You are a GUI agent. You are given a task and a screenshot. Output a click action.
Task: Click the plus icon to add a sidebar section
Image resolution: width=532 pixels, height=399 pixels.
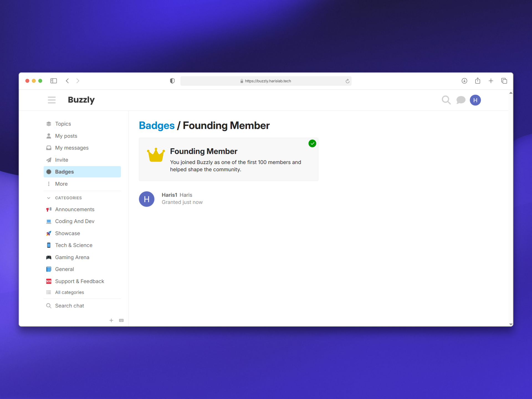[111, 320]
